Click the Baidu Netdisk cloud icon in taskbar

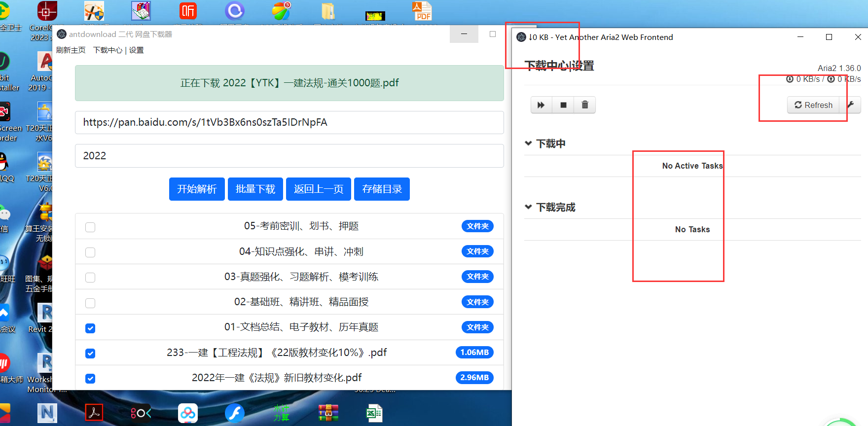188,413
